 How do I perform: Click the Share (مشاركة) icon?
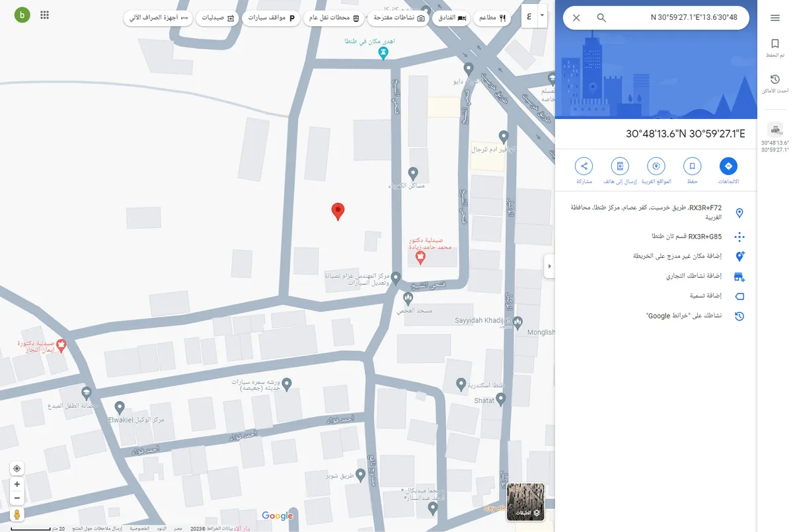(x=584, y=166)
